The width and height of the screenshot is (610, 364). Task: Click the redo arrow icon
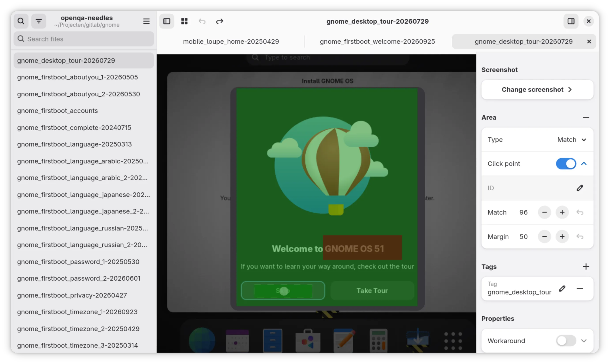[x=220, y=21]
